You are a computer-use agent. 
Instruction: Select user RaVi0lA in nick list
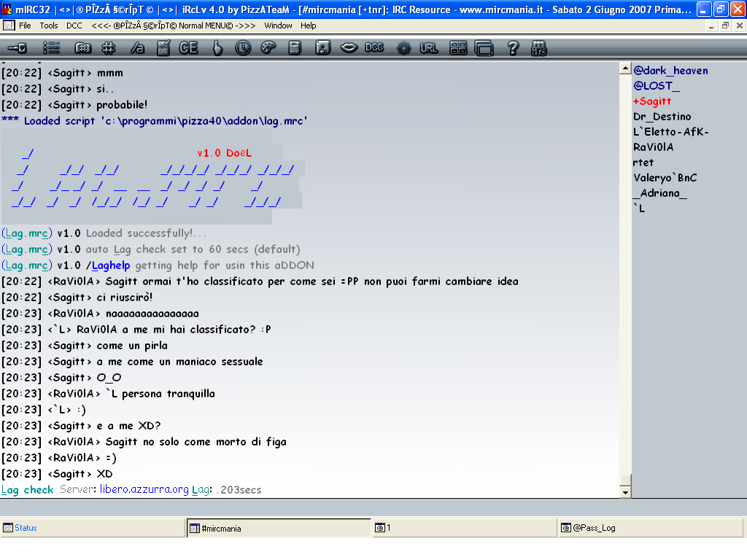653,147
